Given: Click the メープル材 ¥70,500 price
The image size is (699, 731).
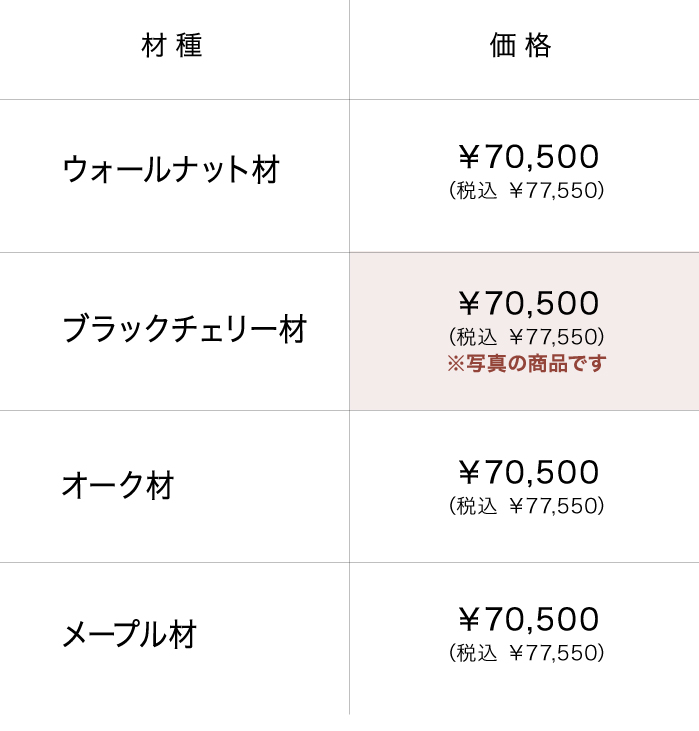Looking at the screenshot, I should [x=528, y=620].
